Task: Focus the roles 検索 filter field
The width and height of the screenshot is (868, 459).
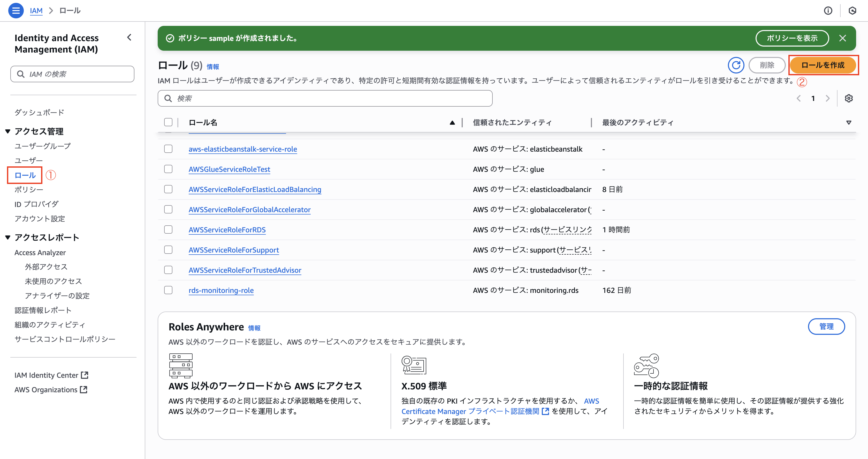Action: click(x=325, y=98)
